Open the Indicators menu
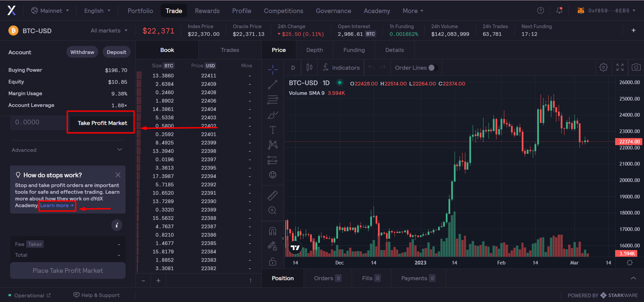 tap(341, 68)
